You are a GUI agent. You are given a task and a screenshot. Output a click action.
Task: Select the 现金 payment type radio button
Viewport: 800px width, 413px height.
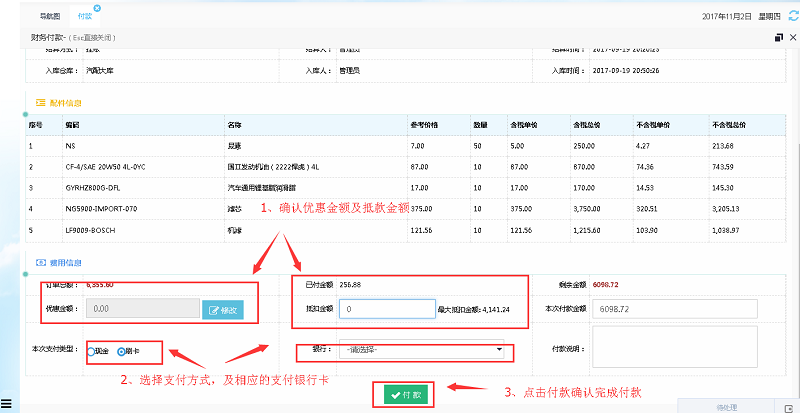(x=91, y=351)
